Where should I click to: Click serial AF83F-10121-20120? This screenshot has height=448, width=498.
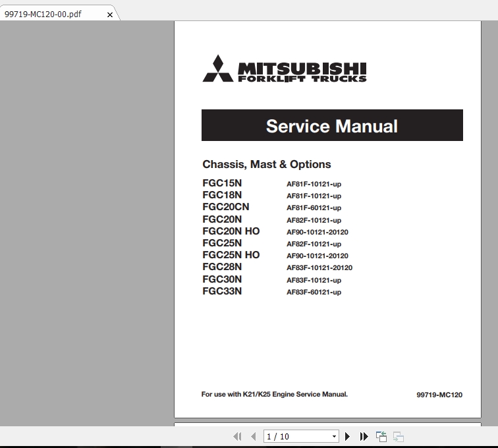[319, 268]
